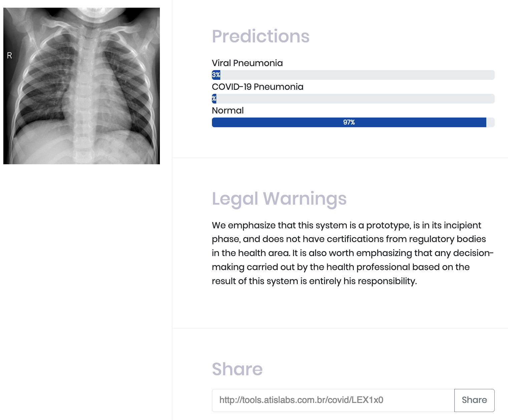
Task: Click the empty track of COVID-19 bar
Action: click(x=355, y=98)
